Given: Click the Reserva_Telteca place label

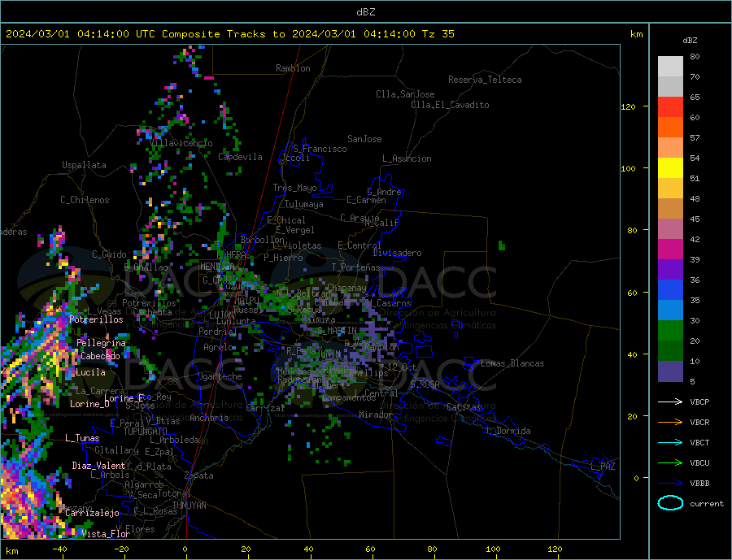Looking at the screenshot, I should 485,80.
